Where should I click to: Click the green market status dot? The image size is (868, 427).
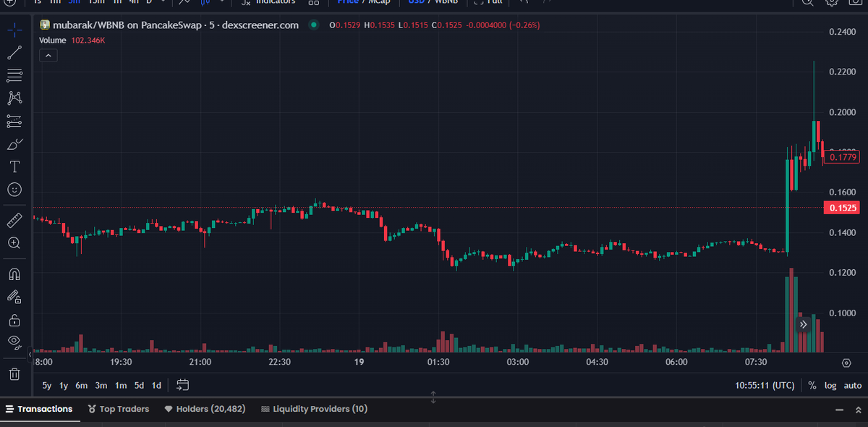[x=313, y=25]
